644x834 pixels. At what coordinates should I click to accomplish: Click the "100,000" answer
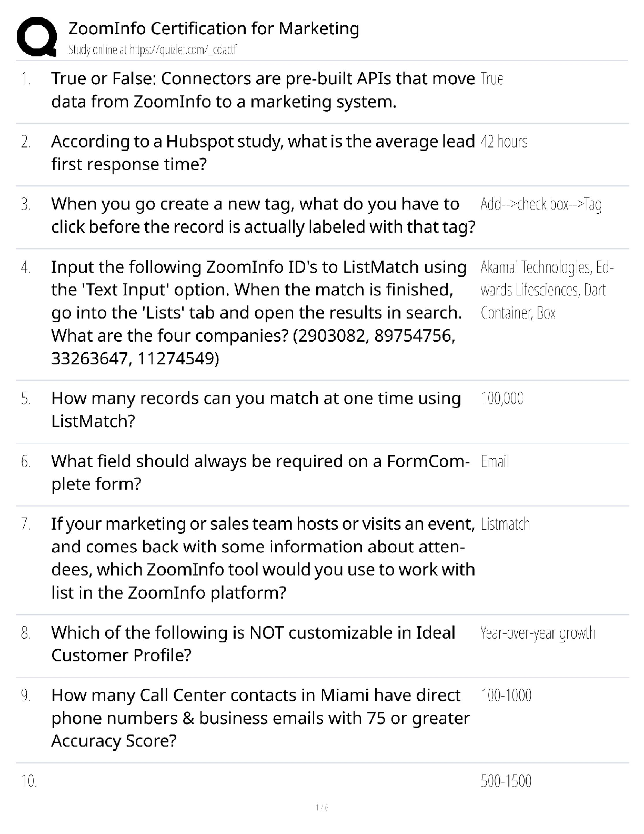pyautogui.click(x=502, y=399)
